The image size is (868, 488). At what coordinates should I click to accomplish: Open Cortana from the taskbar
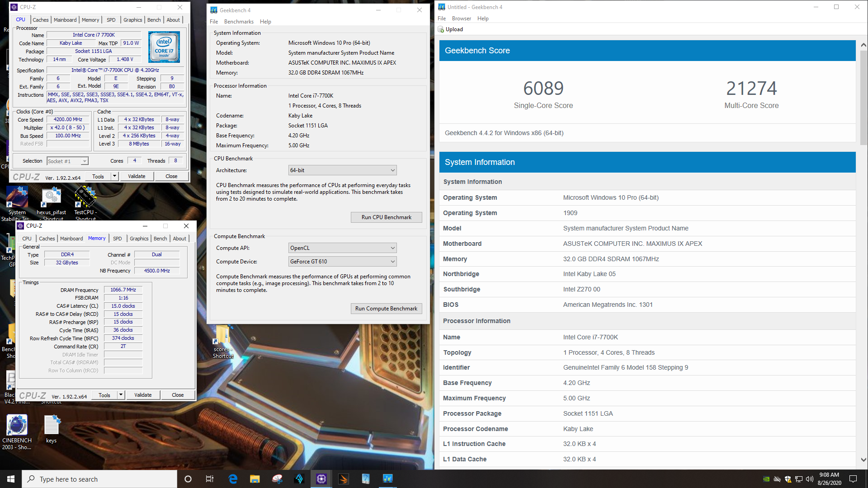click(x=188, y=479)
